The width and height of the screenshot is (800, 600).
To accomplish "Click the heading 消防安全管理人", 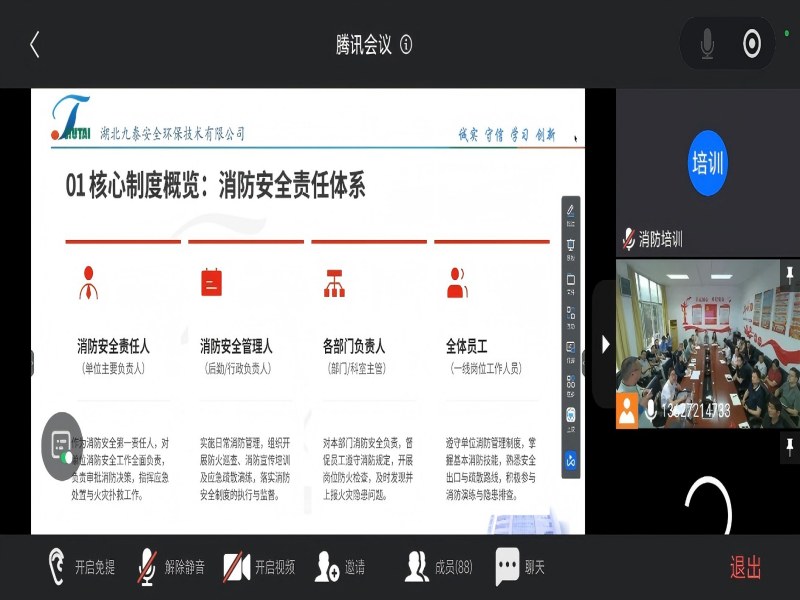I will [236, 346].
